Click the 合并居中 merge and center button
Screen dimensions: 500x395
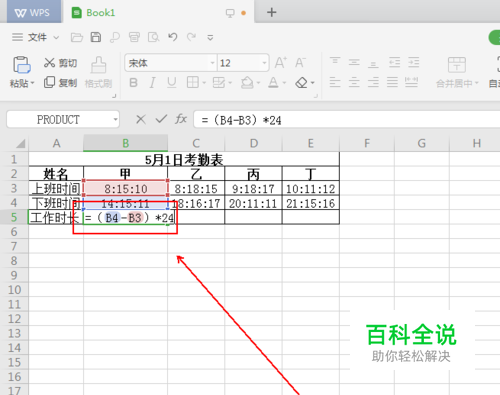[x=457, y=72]
